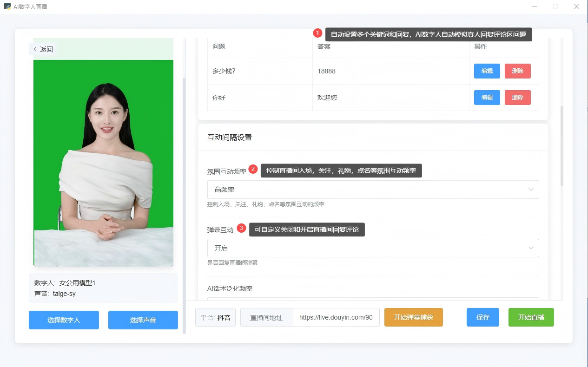The height and width of the screenshot is (367, 588).
Task: Click the 数字人: 女公用模型1 info text
Action: click(65, 283)
